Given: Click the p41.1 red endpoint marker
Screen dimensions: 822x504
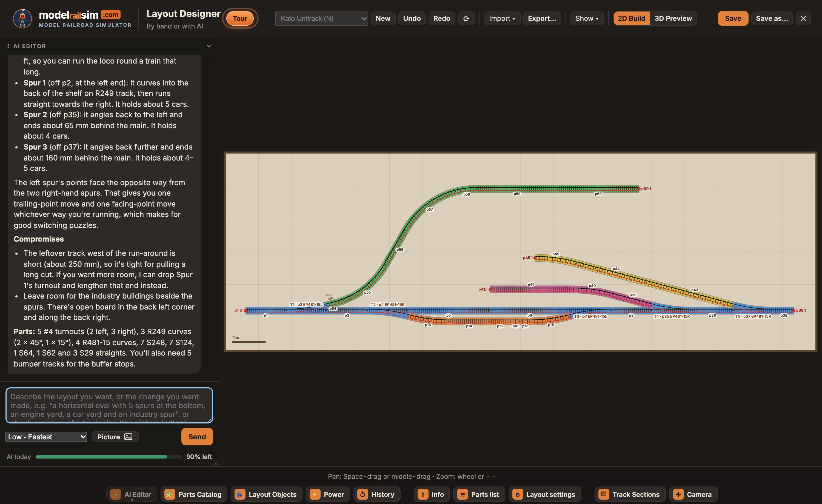Looking at the screenshot, I should click(490, 289).
